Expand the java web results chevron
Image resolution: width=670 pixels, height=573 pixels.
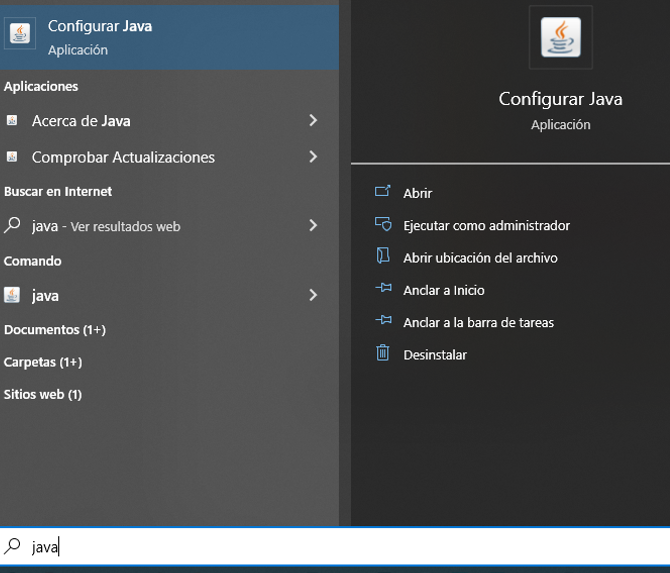click(313, 225)
